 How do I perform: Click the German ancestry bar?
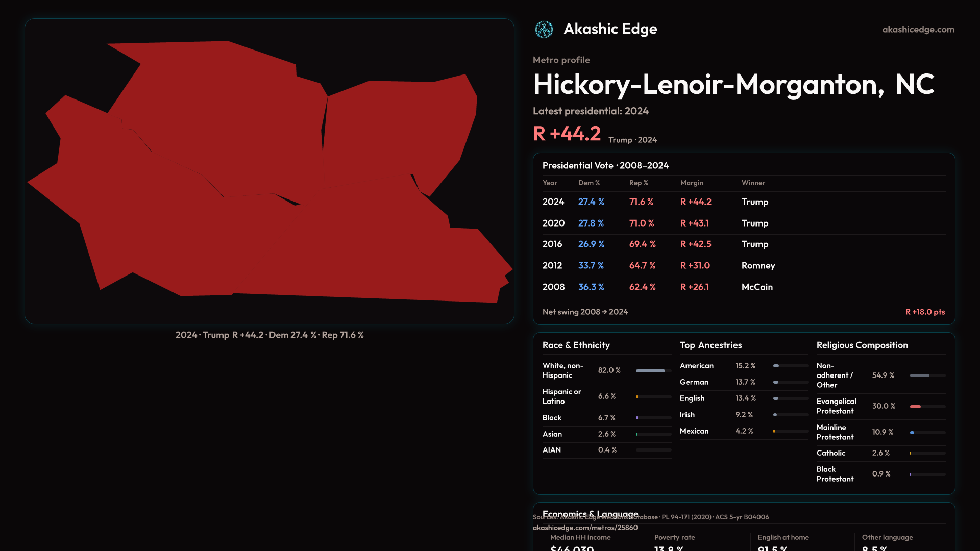point(776,382)
